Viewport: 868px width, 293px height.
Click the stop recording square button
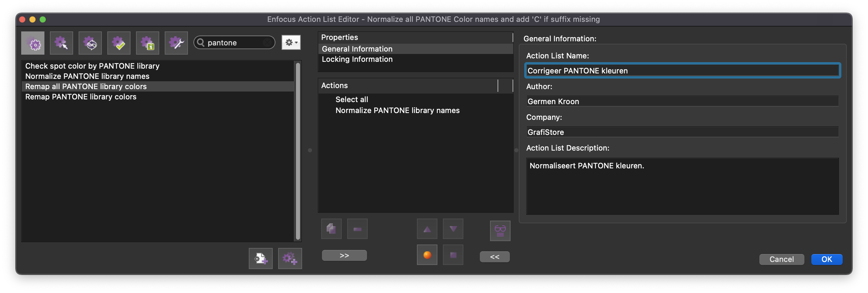click(453, 255)
